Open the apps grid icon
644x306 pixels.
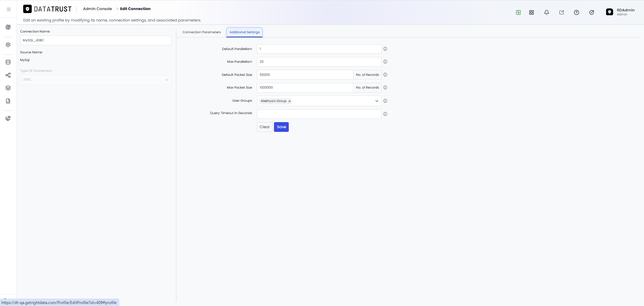[x=532, y=12]
